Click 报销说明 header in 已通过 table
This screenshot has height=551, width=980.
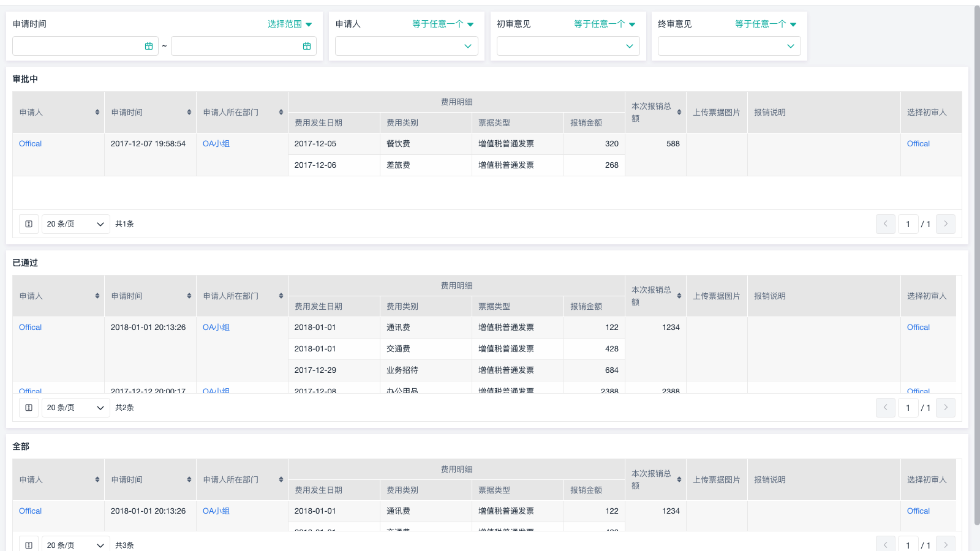coord(824,296)
